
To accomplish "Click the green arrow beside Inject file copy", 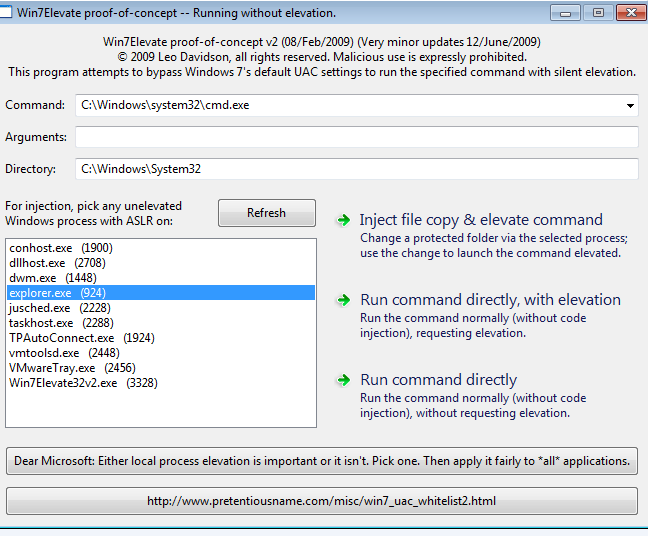I will pyautogui.click(x=343, y=220).
